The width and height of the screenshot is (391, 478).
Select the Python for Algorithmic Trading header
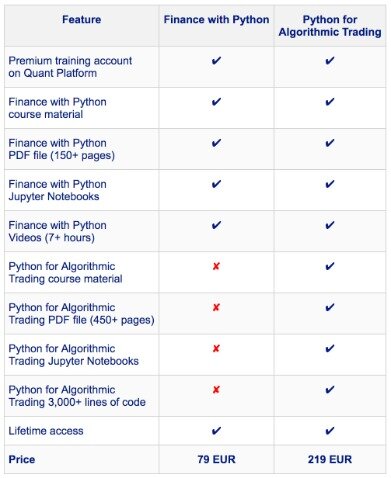330,26
